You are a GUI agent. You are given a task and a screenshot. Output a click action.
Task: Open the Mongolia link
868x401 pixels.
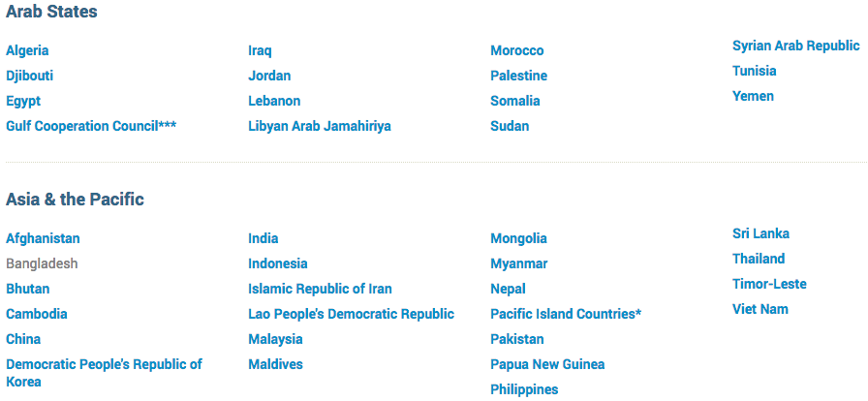(x=518, y=238)
